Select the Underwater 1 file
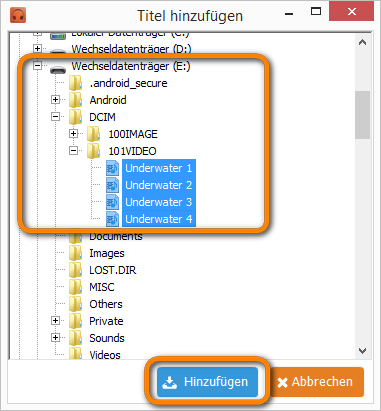The width and height of the screenshot is (381, 411). click(159, 168)
